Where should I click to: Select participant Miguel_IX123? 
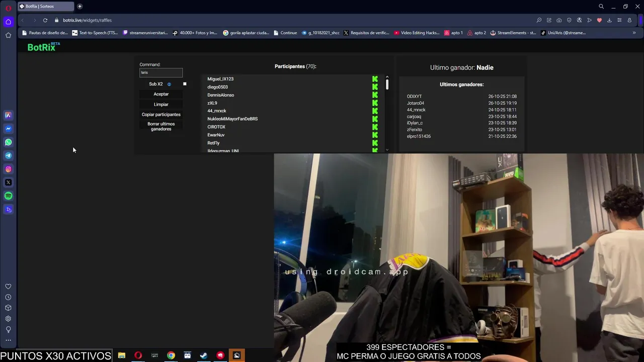coord(220,79)
